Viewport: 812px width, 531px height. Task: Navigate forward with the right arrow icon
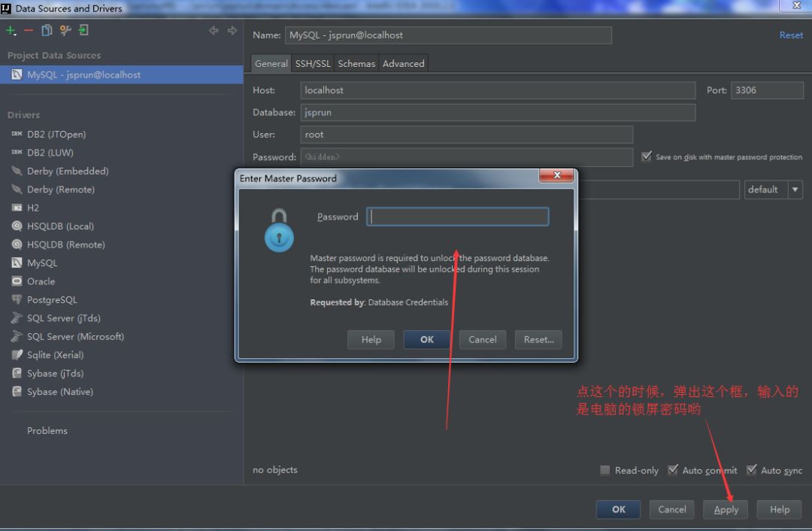[x=232, y=31]
